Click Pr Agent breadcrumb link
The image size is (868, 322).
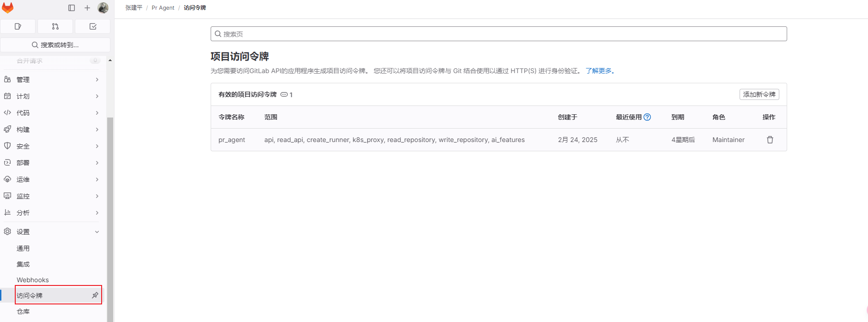click(x=163, y=8)
